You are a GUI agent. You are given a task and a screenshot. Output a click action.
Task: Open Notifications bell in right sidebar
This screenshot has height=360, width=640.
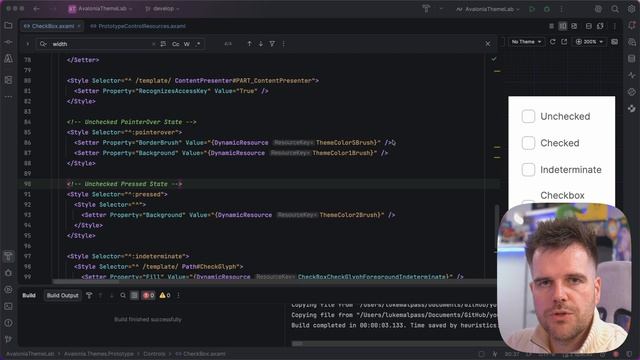pyautogui.click(x=632, y=25)
